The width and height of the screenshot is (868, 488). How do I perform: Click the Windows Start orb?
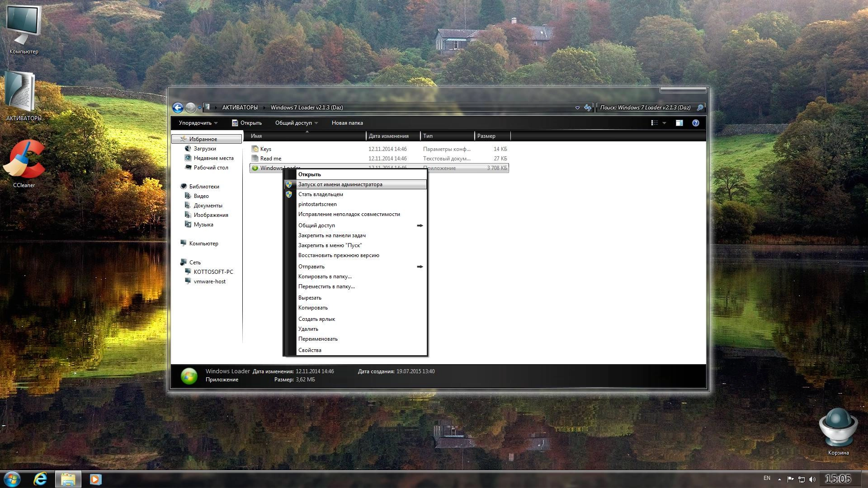tap(12, 479)
